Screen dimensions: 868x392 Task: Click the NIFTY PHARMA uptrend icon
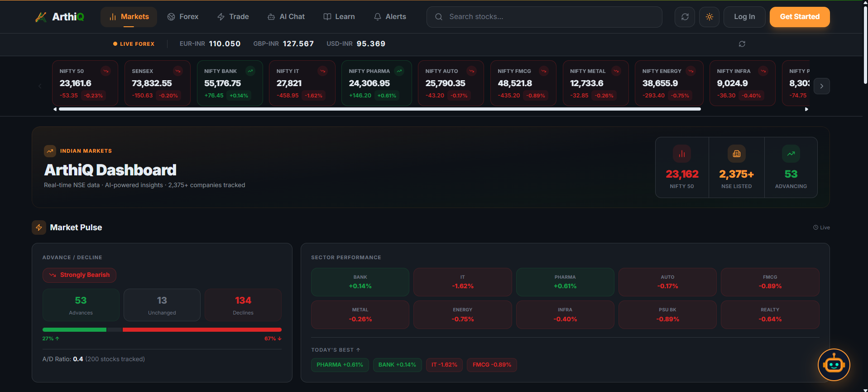click(399, 71)
